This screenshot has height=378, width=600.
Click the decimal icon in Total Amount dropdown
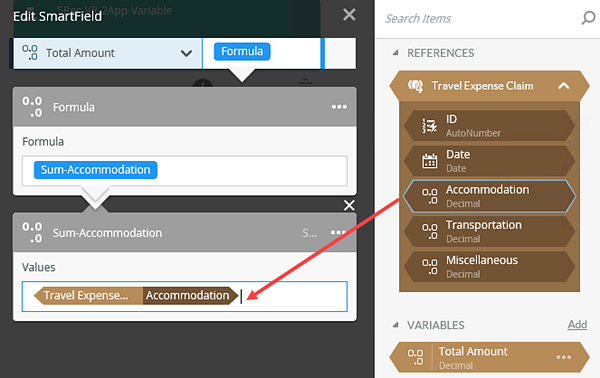tap(30, 52)
